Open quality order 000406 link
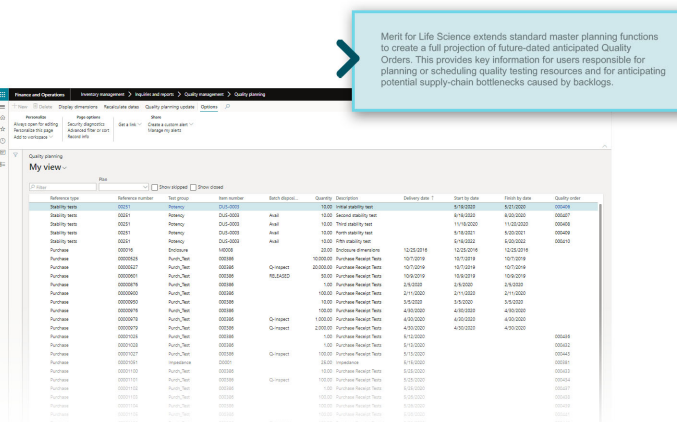The image size is (677, 422). (562, 207)
